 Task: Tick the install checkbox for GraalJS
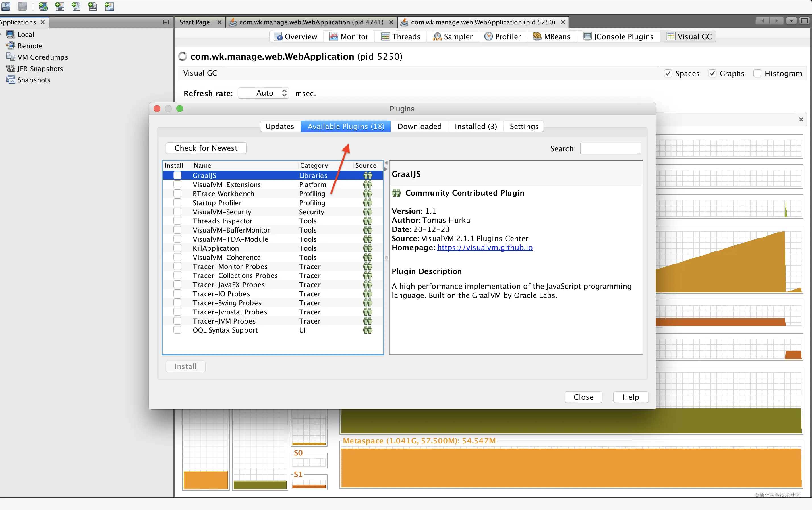click(177, 175)
